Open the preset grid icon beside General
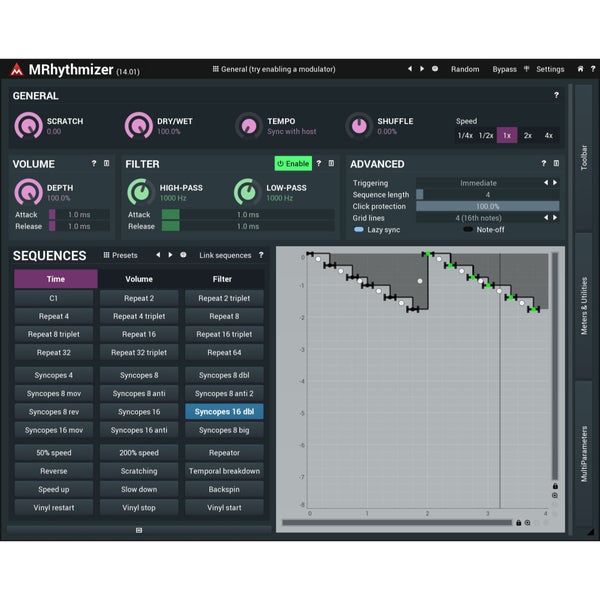The image size is (600, 600). click(x=215, y=69)
